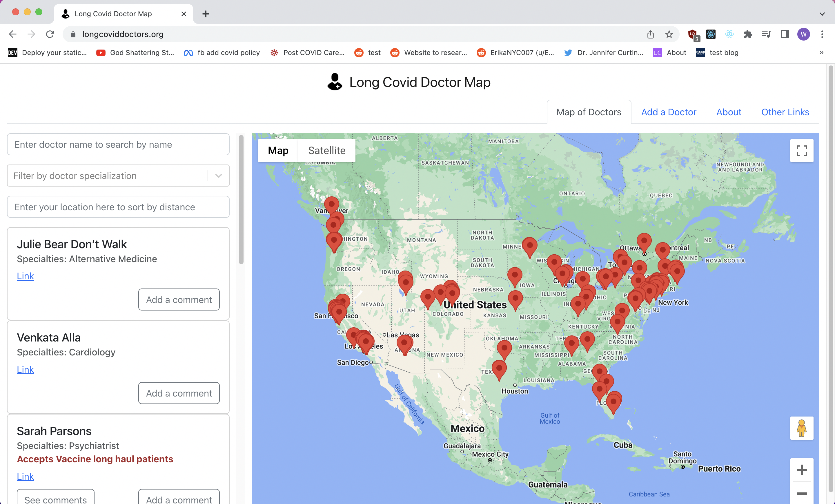Open a new browser tab

[x=206, y=14]
